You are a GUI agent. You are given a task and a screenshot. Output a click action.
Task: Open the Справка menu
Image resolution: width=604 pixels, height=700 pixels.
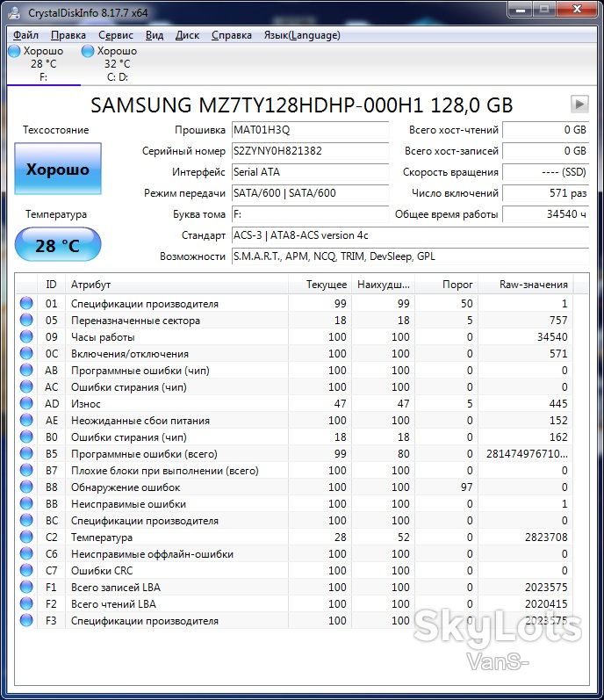click(232, 35)
